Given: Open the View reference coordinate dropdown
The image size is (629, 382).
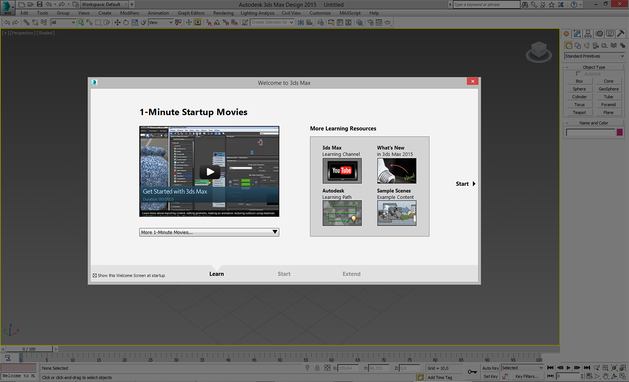Looking at the screenshot, I should click(x=160, y=22).
